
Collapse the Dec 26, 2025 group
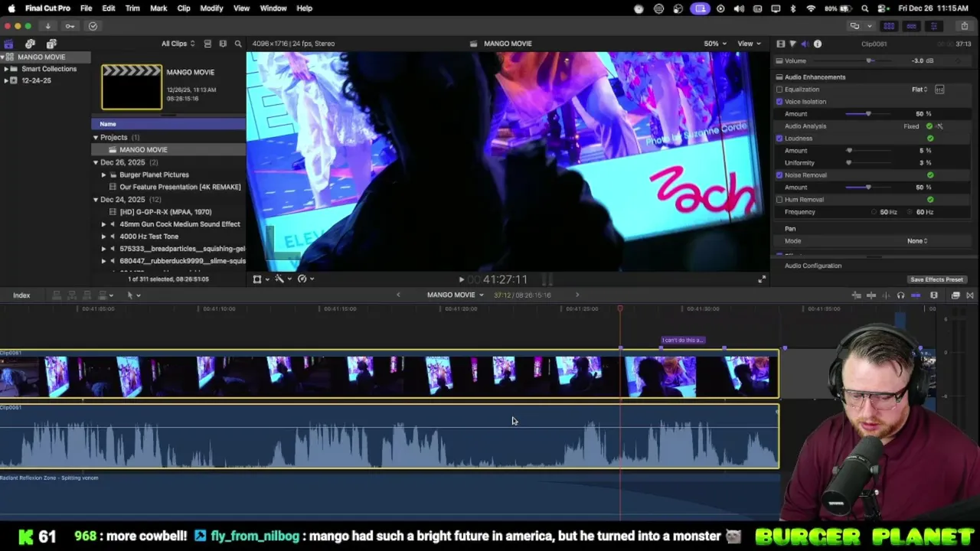[x=96, y=162]
